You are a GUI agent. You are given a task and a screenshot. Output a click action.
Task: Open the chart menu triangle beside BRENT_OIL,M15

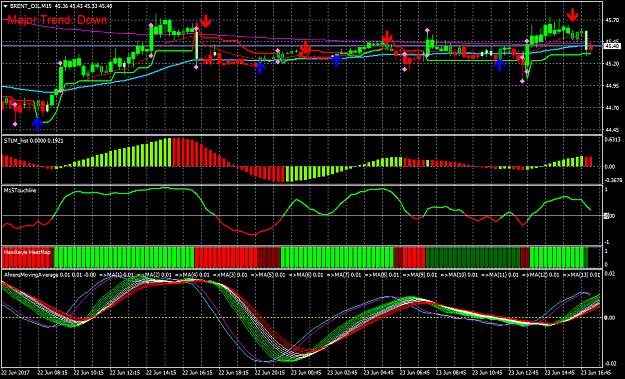click(x=5, y=6)
